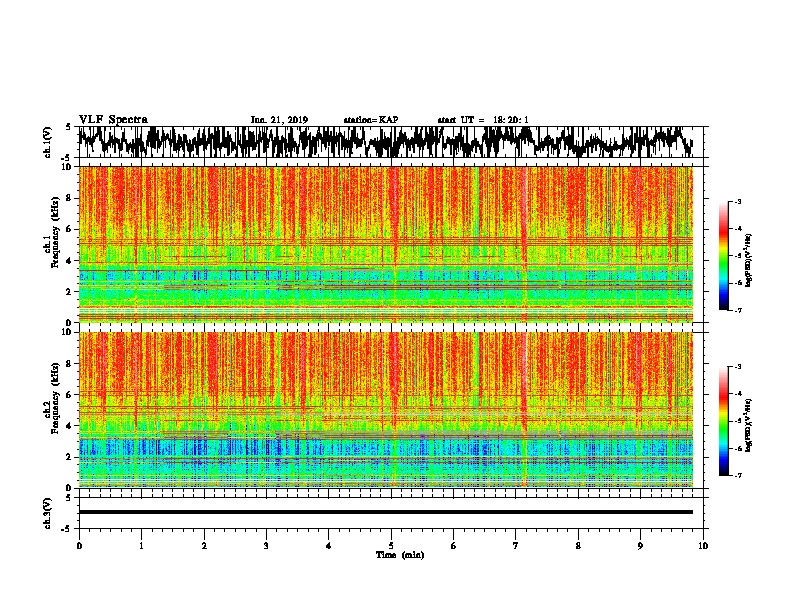Click the time axis tick label "9"
This screenshot has height=612, width=792.
coord(640,546)
